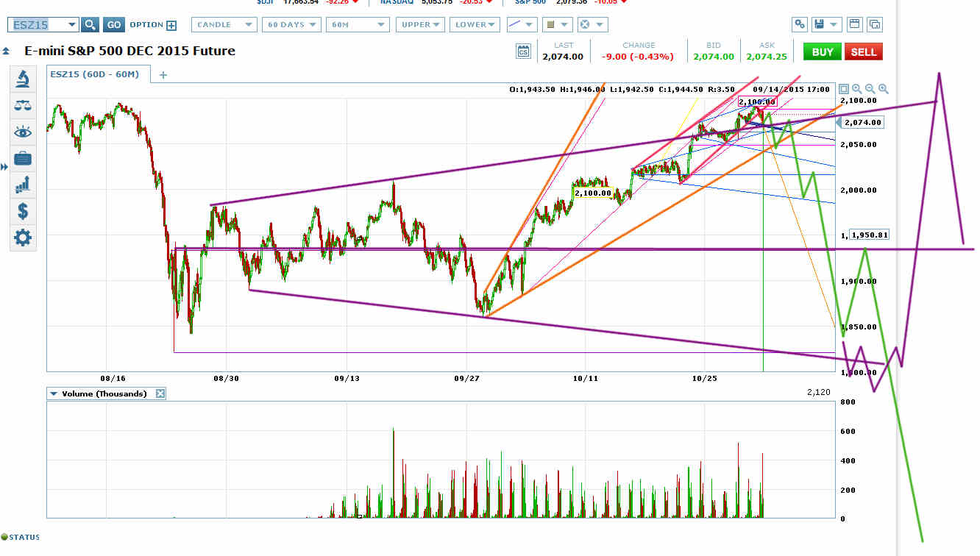Click the red SELL button

[864, 51]
